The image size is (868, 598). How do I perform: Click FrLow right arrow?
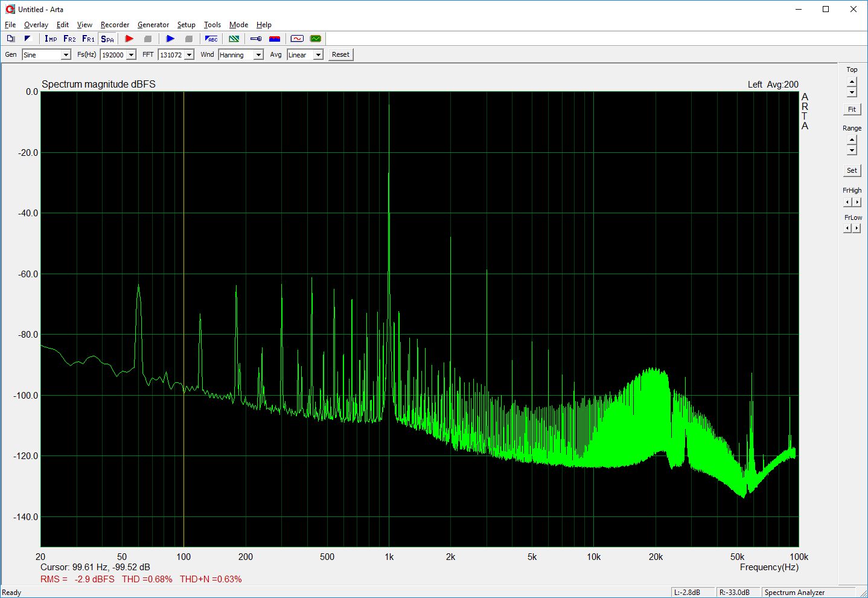[x=857, y=228]
